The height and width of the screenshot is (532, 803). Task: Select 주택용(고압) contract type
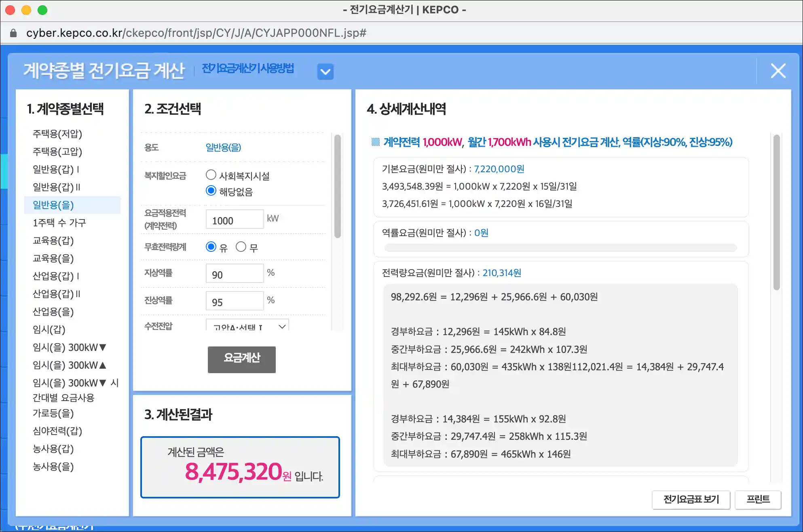[x=57, y=152]
